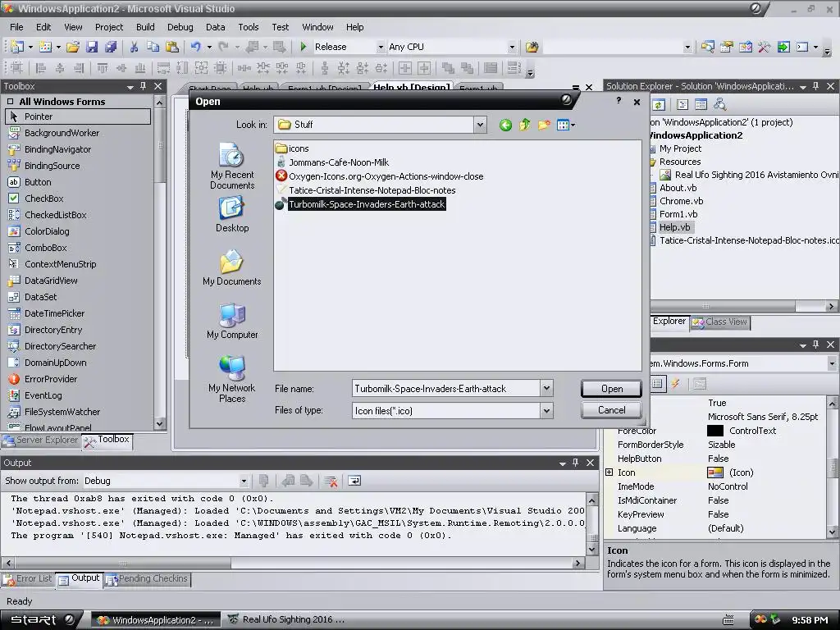Click the Save icon in the toolbar

point(92,47)
